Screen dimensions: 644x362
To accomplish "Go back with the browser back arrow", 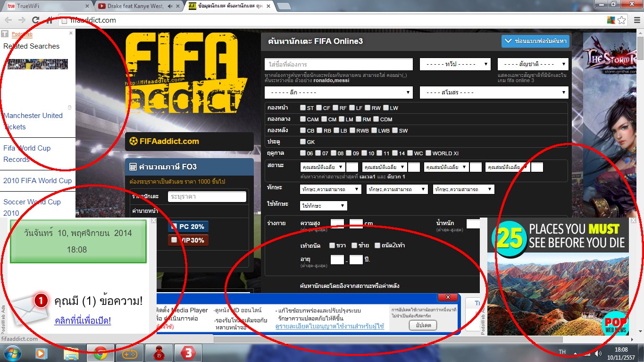I will pos(8,20).
